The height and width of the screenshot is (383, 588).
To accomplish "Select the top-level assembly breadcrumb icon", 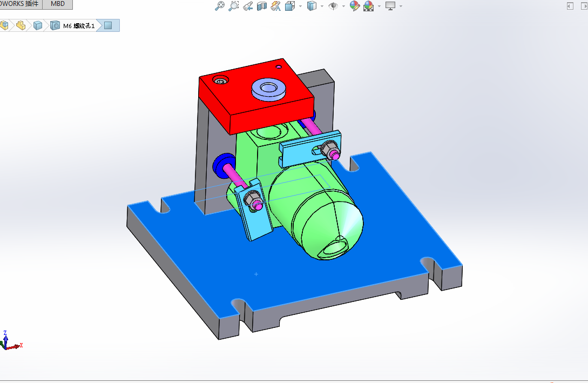I will tap(4, 25).
